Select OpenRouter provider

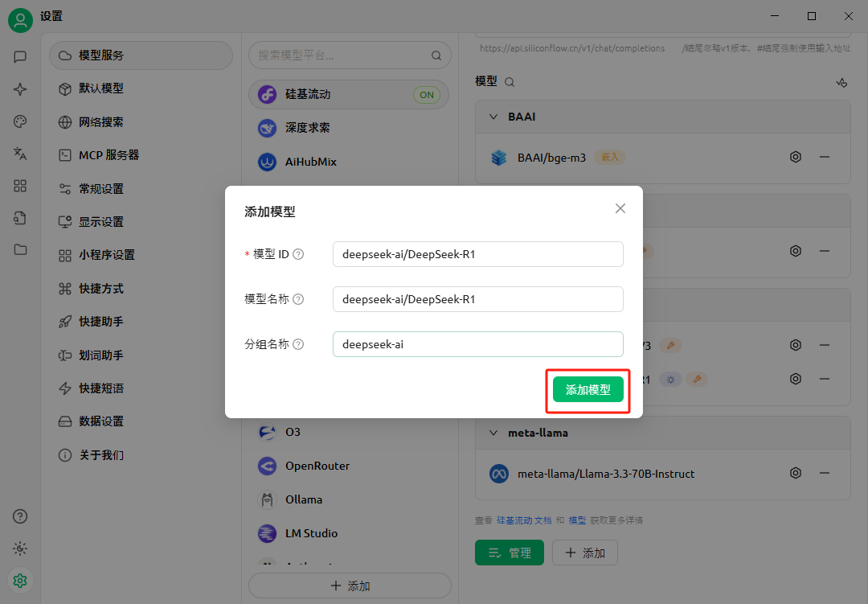click(349, 466)
